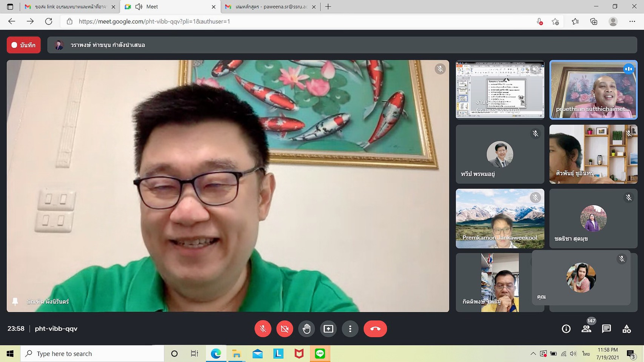Viewport: 644px width, 362px height.
Task: Click the Present now screen share button
Action: (x=328, y=329)
